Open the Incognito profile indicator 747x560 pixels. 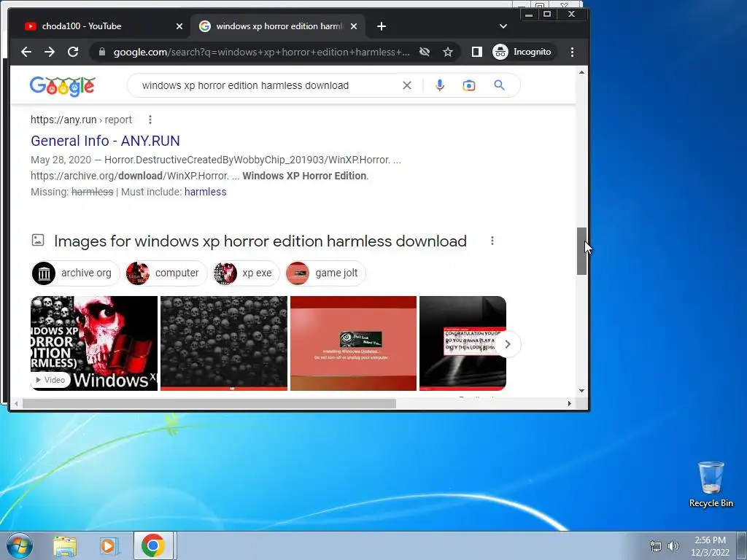pyautogui.click(x=522, y=52)
